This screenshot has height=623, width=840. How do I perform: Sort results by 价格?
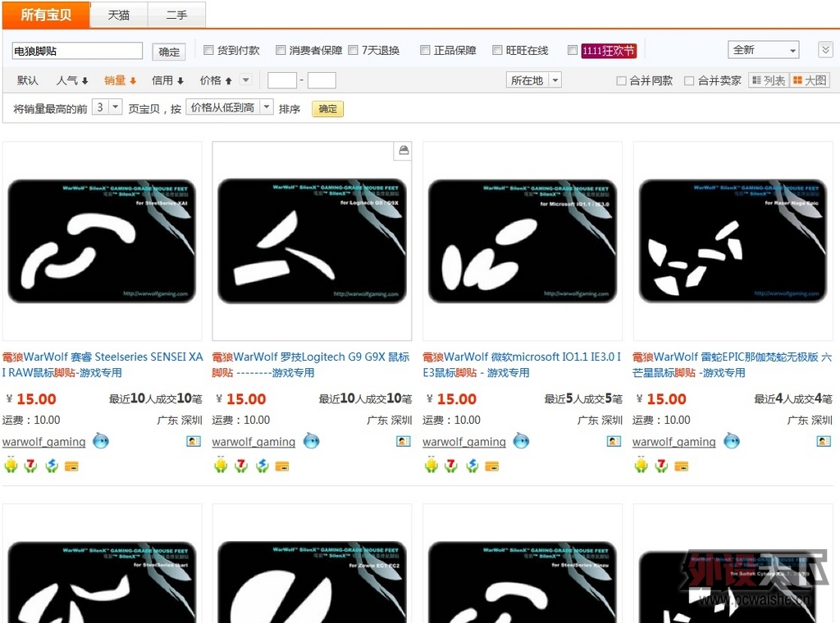[216, 80]
